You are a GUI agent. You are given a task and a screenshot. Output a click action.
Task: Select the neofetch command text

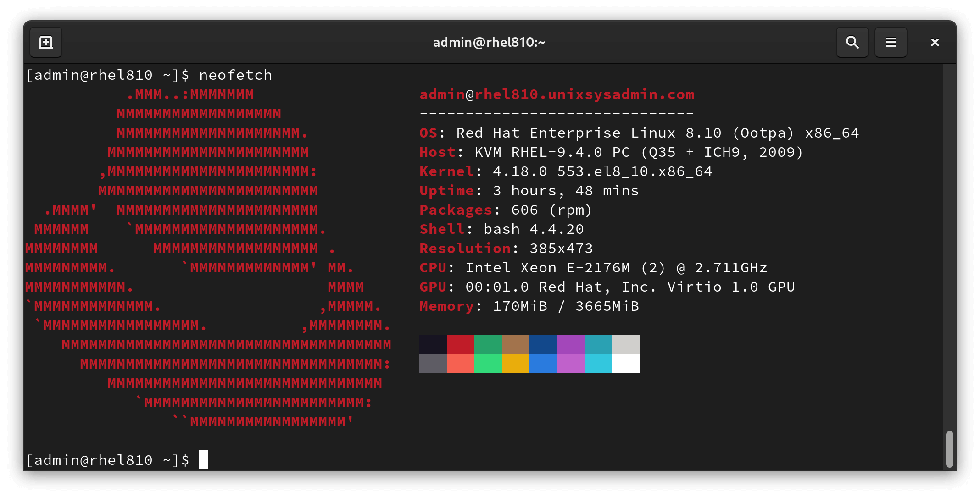tap(235, 75)
